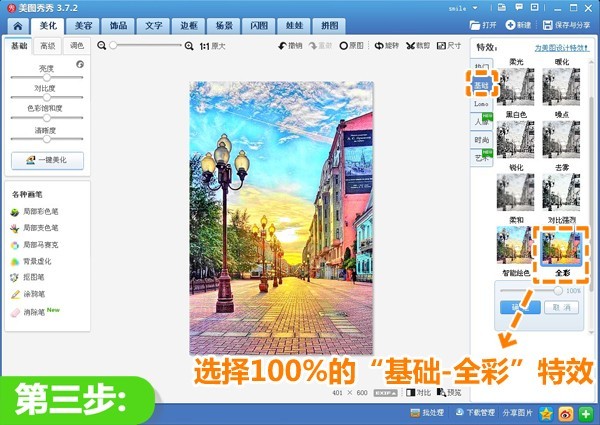Zoom in with the plus magnifier
Image resolution: width=600 pixels, height=425 pixels.
(189, 46)
